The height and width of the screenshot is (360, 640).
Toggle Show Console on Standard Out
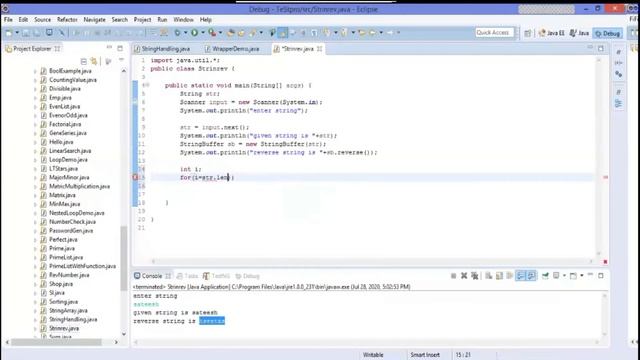click(520, 276)
